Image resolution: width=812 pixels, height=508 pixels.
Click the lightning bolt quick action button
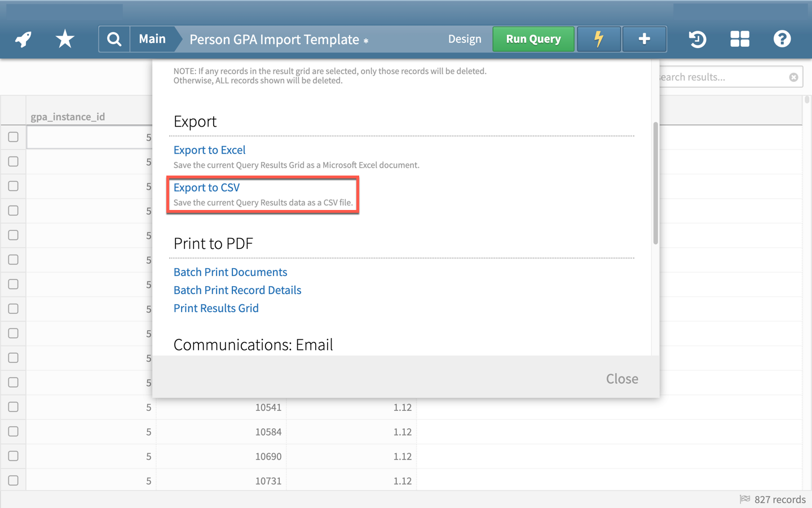coord(598,39)
